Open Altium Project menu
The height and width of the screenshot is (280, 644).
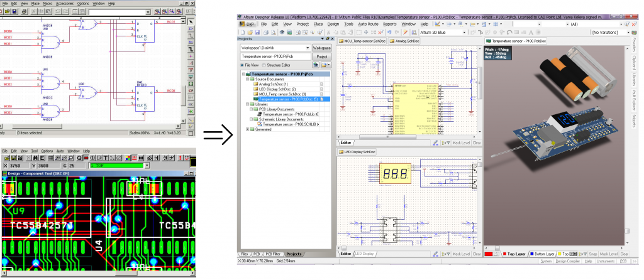[x=303, y=24]
